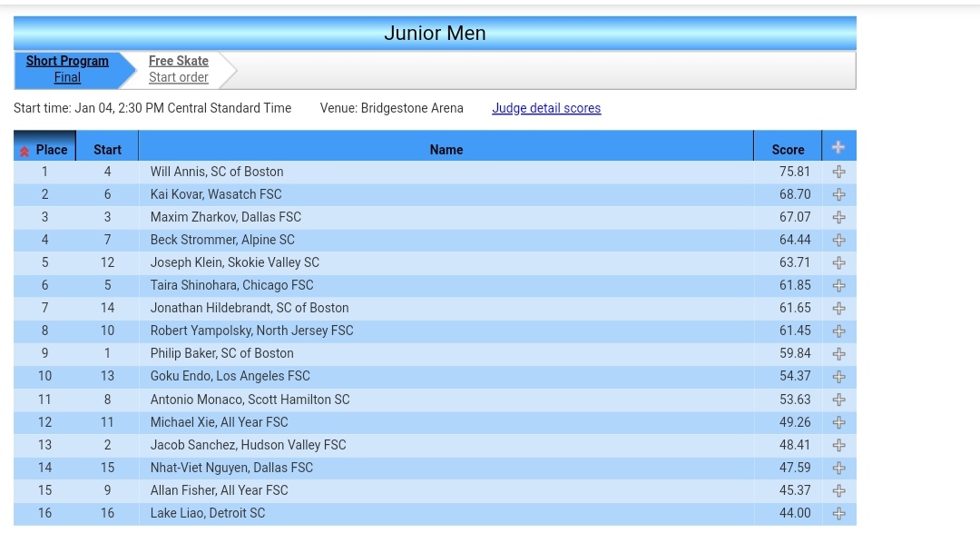Click plus icon in Robert Yampolsky row

pyautogui.click(x=838, y=331)
